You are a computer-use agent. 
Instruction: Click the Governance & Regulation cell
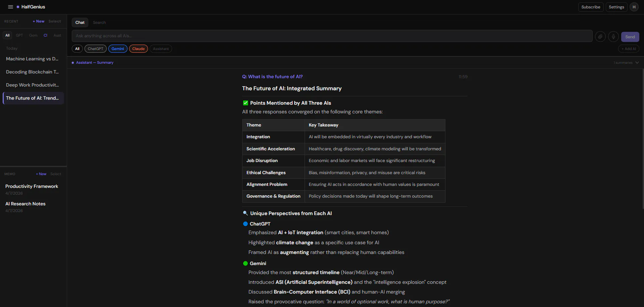[273, 196]
